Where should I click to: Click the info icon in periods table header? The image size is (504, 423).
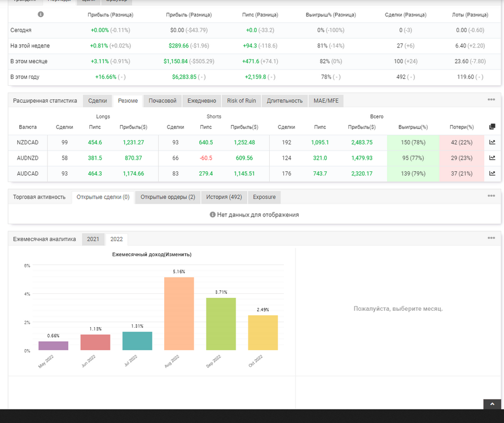pos(41,14)
